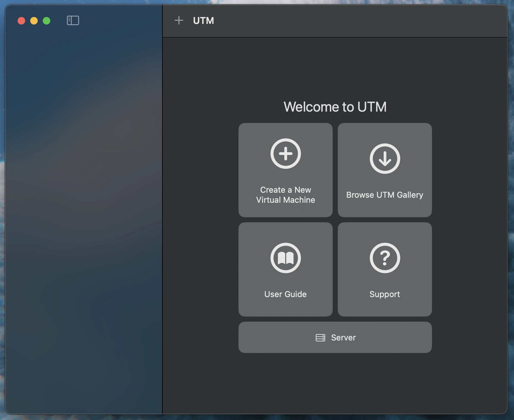The image size is (514, 420).
Task: Maximize the UTM window with green button
Action: (x=46, y=21)
